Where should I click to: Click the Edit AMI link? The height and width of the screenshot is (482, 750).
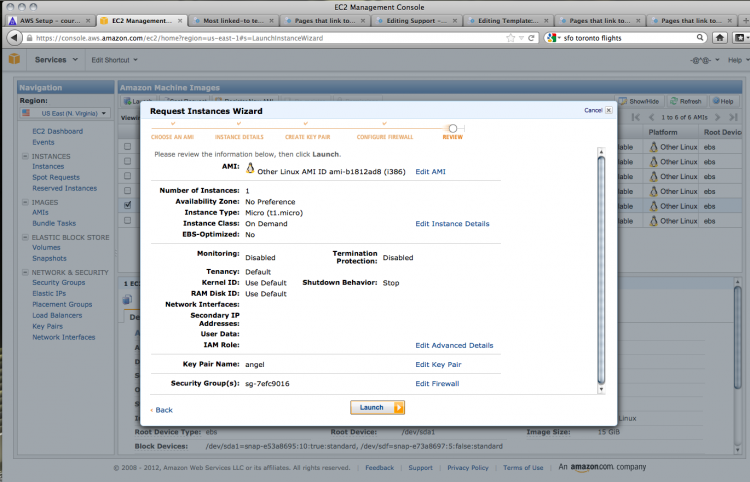[x=430, y=172]
